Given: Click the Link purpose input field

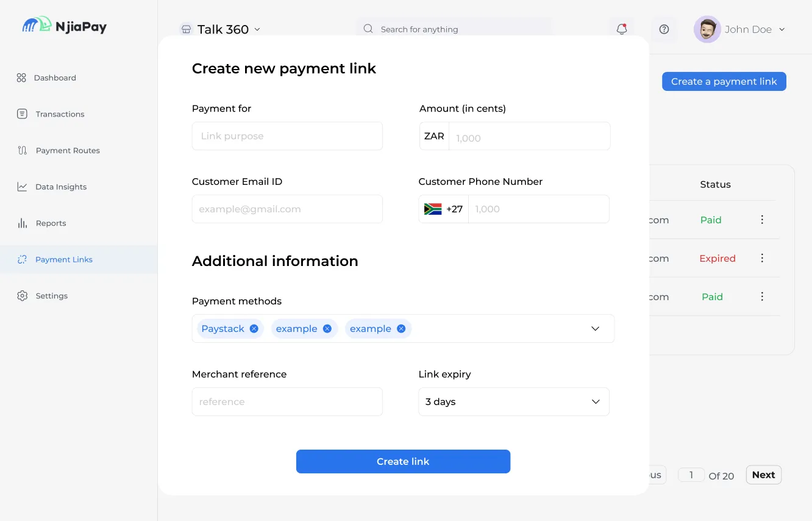Looking at the screenshot, I should [x=287, y=135].
